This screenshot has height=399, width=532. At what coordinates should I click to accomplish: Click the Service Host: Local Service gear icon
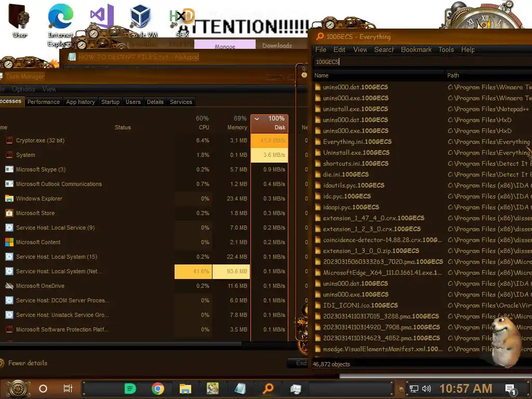(9, 228)
